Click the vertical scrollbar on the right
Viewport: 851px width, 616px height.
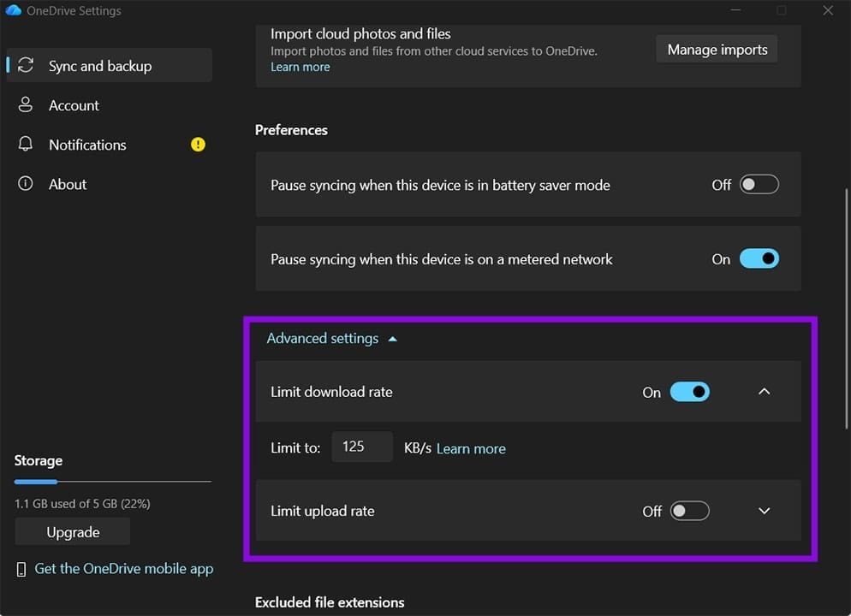pyautogui.click(x=846, y=309)
